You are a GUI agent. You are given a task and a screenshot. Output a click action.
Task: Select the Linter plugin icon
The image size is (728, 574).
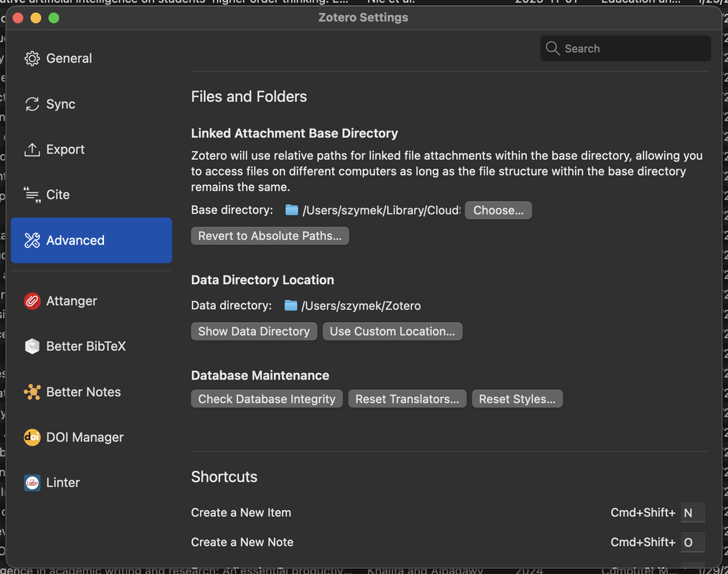pyautogui.click(x=32, y=482)
